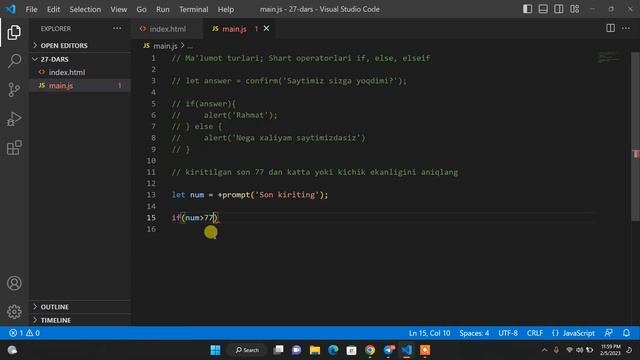Open File Explorer from the taskbar
The height and width of the screenshot is (360, 640).
[315, 350]
